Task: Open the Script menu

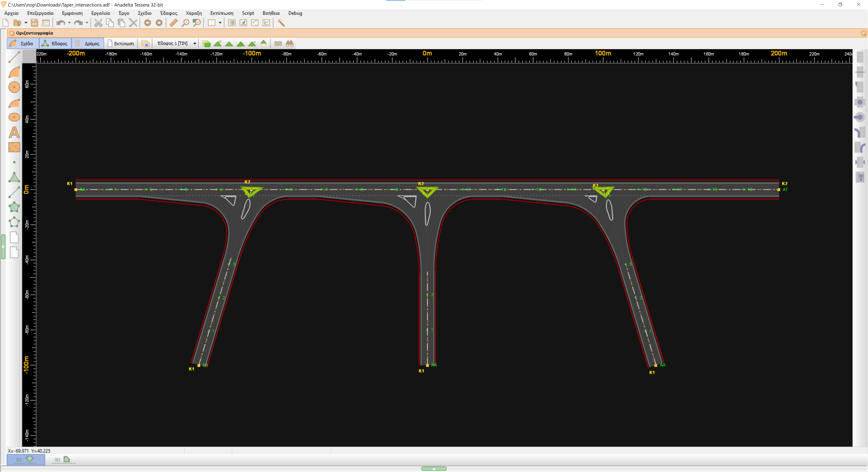Action: tap(248, 13)
